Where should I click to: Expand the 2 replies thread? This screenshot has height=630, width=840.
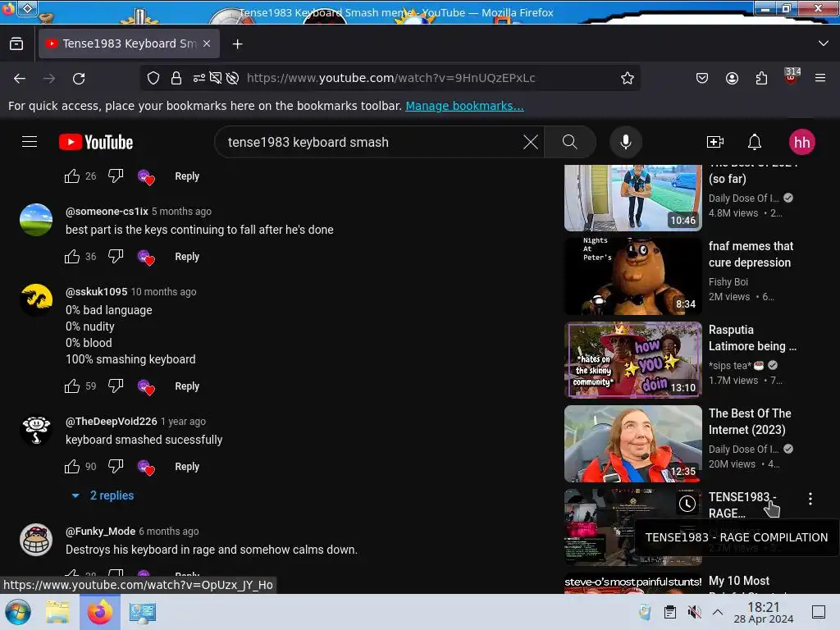click(103, 495)
